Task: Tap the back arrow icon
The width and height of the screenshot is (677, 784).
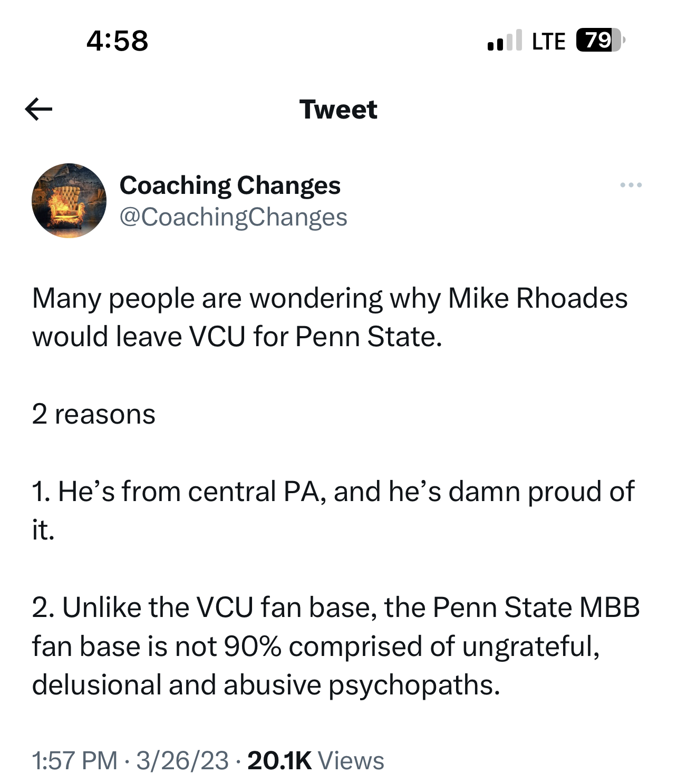Action: tap(38, 109)
